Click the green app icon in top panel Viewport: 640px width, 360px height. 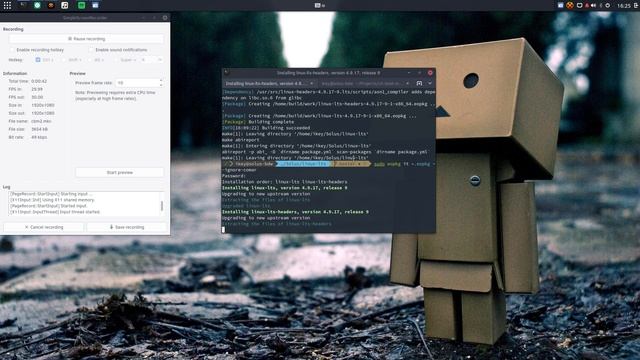(81, 5)
